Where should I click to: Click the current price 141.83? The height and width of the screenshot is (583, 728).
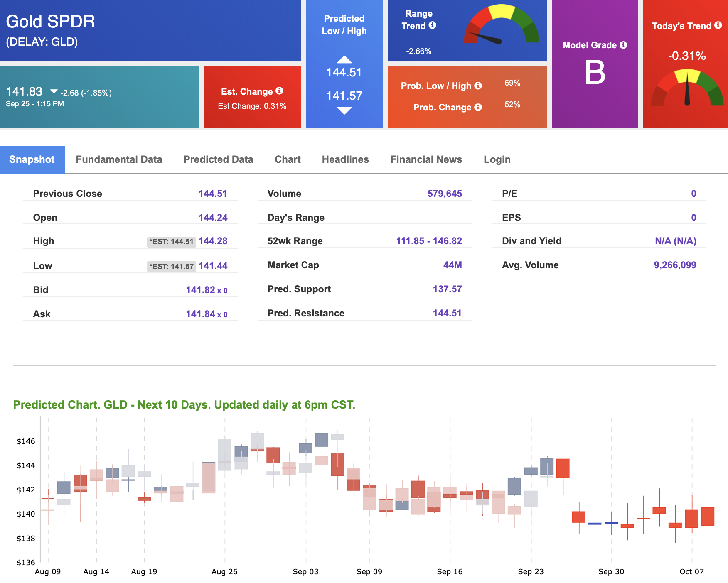[x=24, y=91]
